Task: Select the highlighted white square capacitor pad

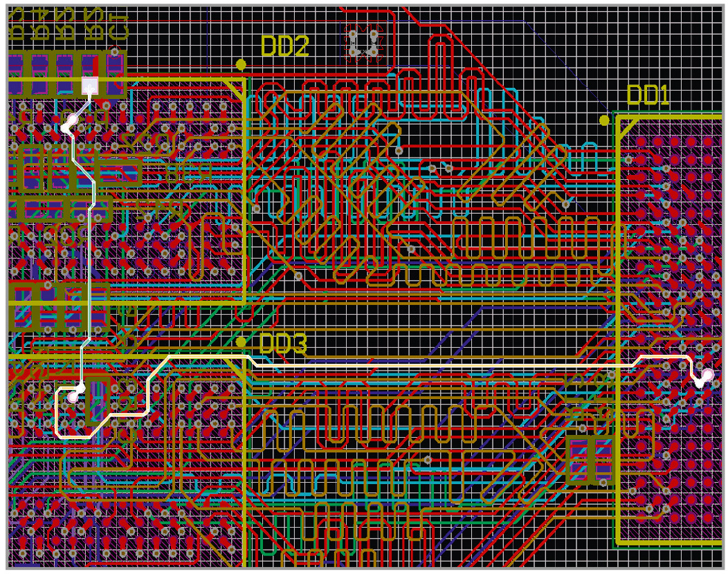Action: coord(89,85)
